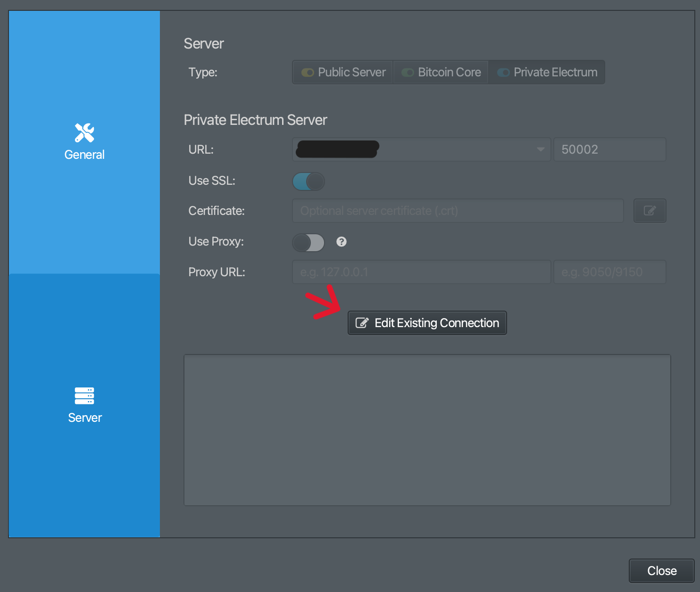
Task: Click the tools icon above General
Action: click(84, 132)
